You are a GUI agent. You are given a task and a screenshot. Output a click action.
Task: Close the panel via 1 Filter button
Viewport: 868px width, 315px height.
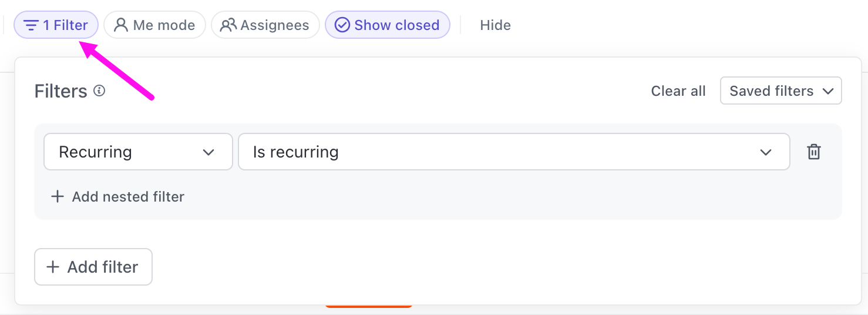(x=56, y=25)
